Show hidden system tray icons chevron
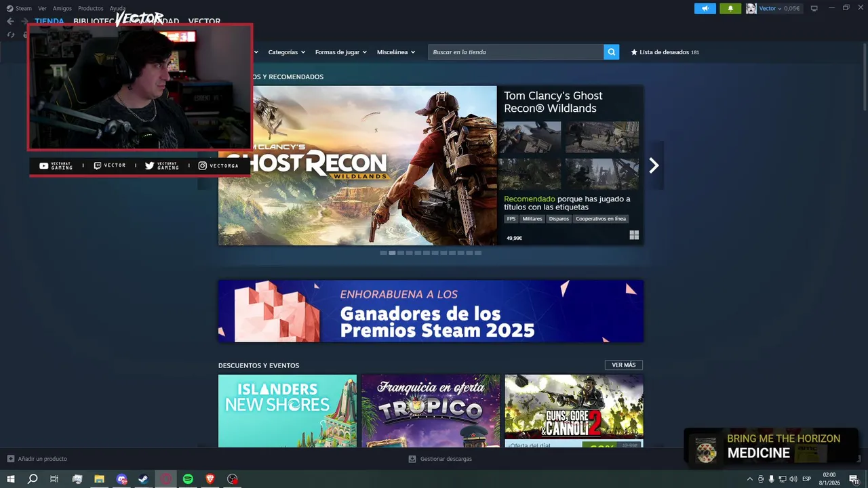Screen dimensions: 868x488 point(749,479)
